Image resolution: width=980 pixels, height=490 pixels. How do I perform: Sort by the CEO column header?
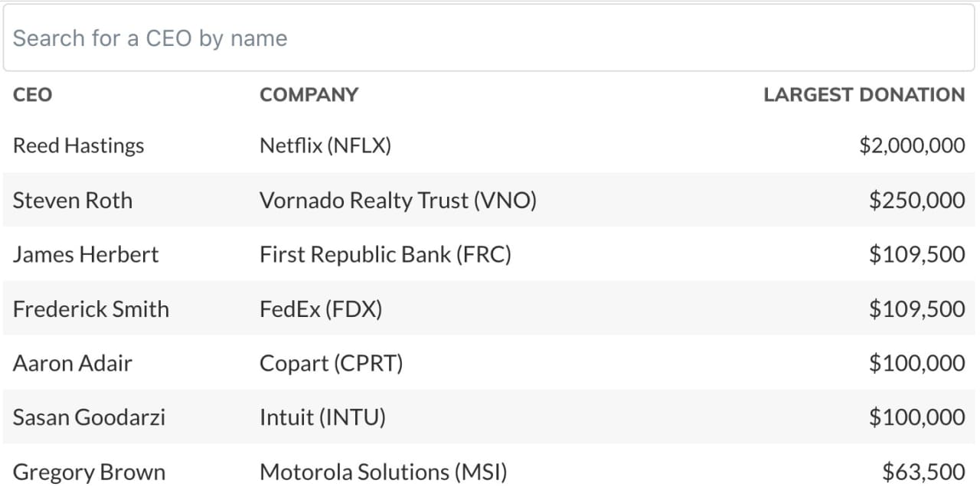(x=33, y=95)
